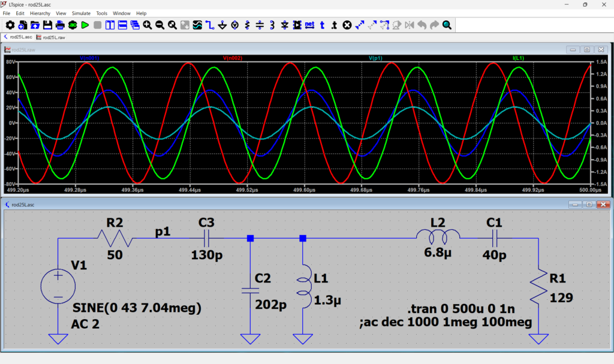The image size is (614, 364).
Task: Click the zoom in magnifier
Action: pyautogui.click(x=148, y=25)
